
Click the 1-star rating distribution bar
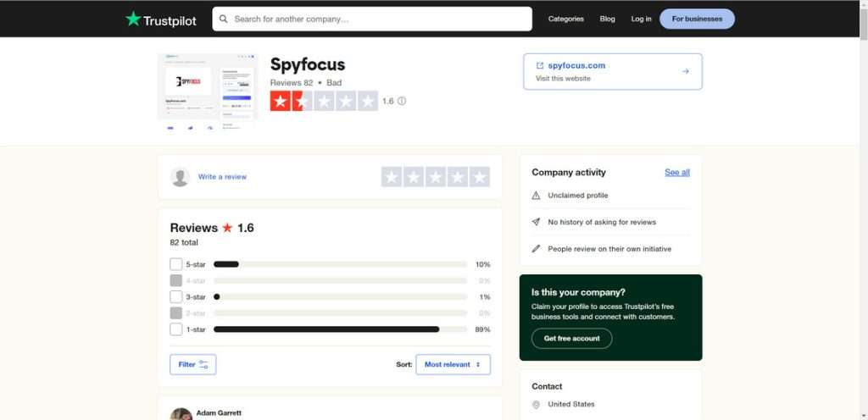(341, 329)
